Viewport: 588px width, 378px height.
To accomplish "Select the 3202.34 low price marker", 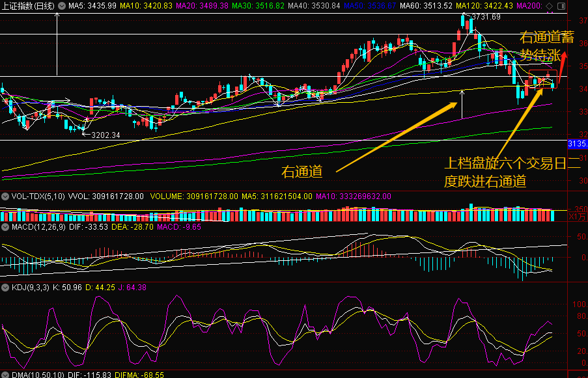I will coord(105,135).
